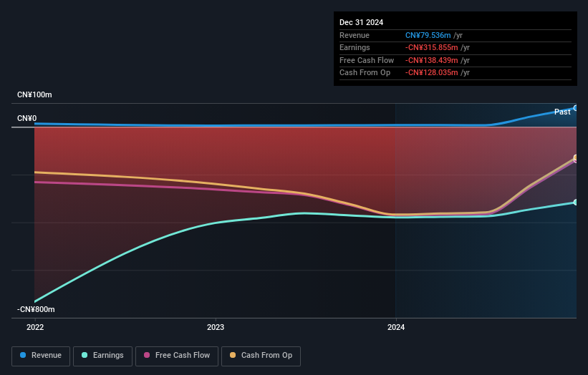Click the Dec 31 2024 tooltip date

click(361, 22)
